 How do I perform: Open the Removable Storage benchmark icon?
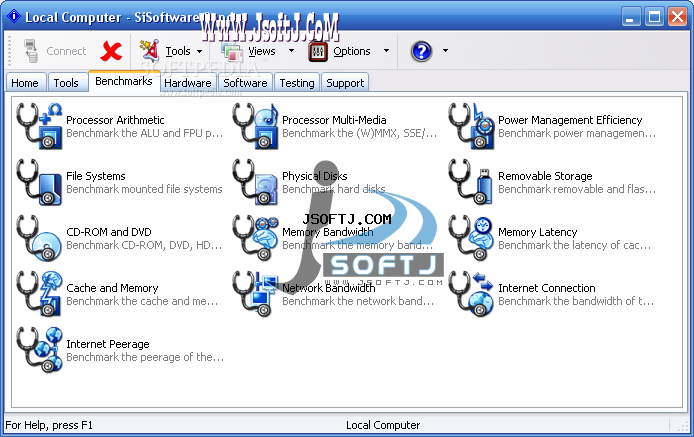(x=471, y=182)
